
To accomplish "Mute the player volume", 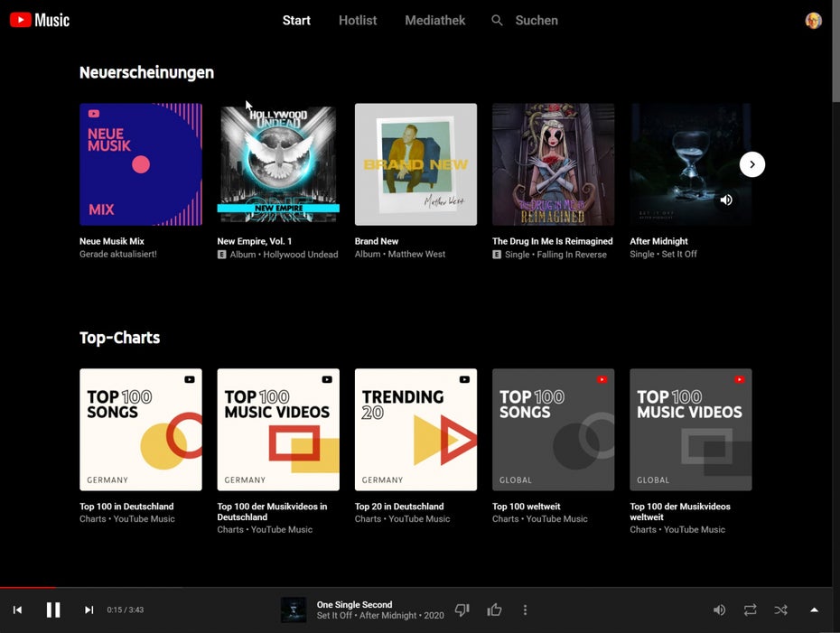I will tap(719, 610).
